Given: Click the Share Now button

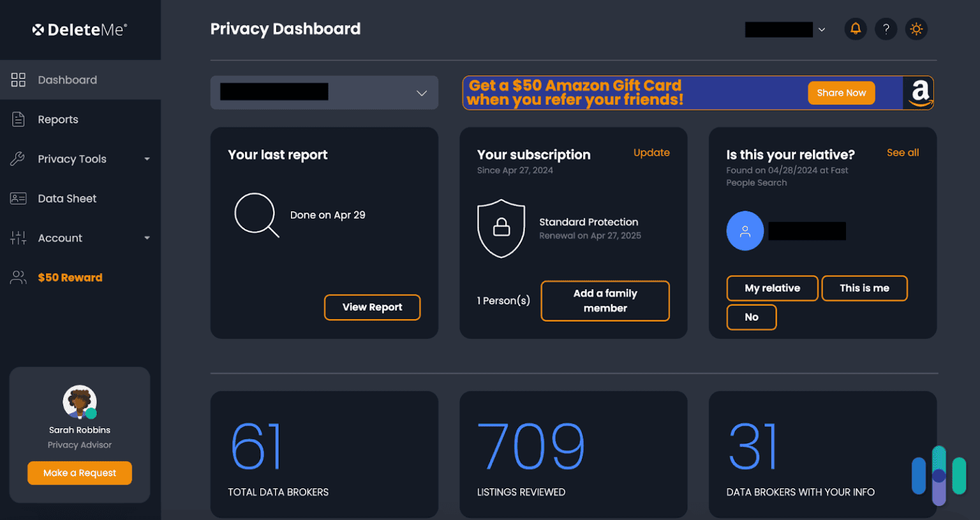Looking at the screenshot, I should (841, 93).
